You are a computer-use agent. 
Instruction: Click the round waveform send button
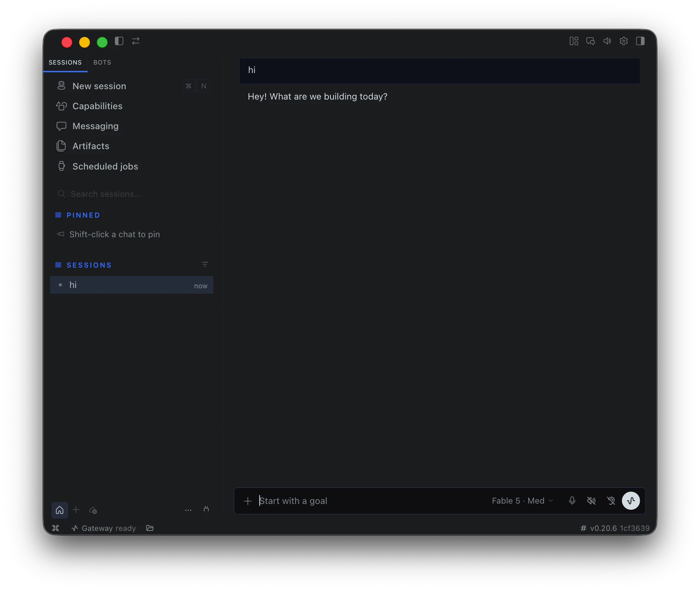click(x=631, y=501)
